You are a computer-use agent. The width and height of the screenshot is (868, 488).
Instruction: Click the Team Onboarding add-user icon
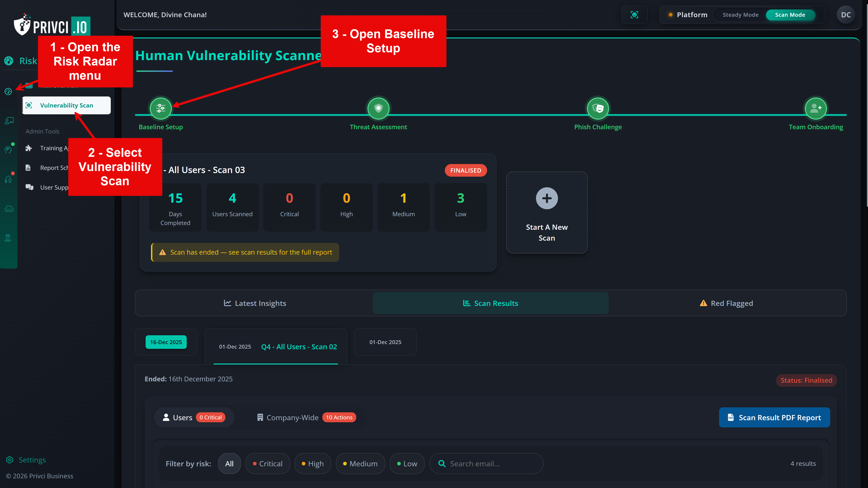coord(816,108)
